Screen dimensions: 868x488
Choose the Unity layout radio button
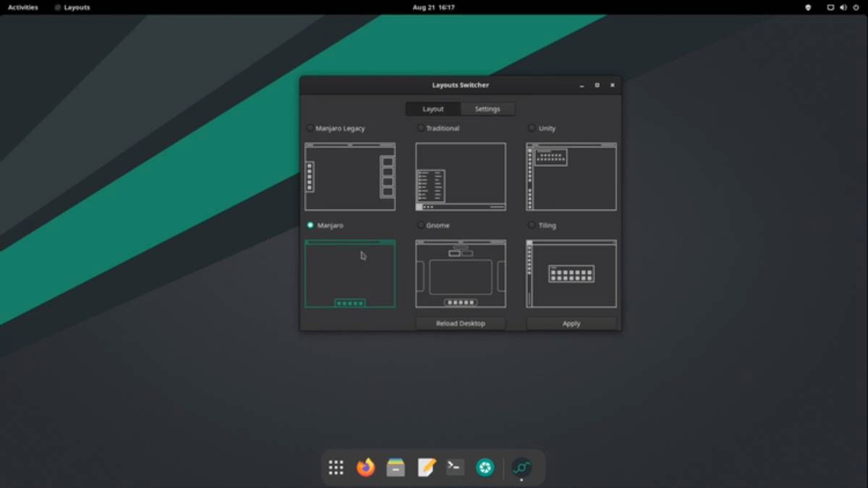point(532,128)
